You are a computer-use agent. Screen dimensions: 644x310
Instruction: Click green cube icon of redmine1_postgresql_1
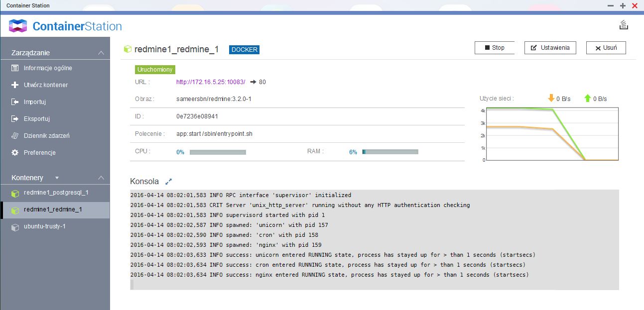click(15, 193)
